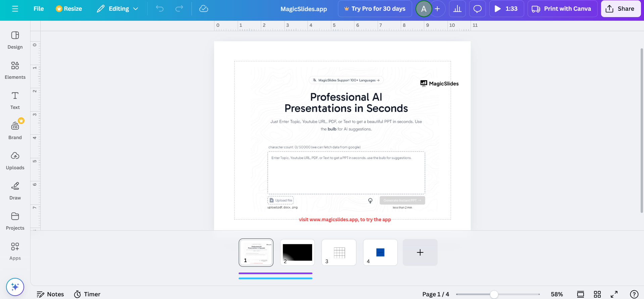Open the help question mark icon
This screenshot has height=299, width=644.
tap(634, 294)
